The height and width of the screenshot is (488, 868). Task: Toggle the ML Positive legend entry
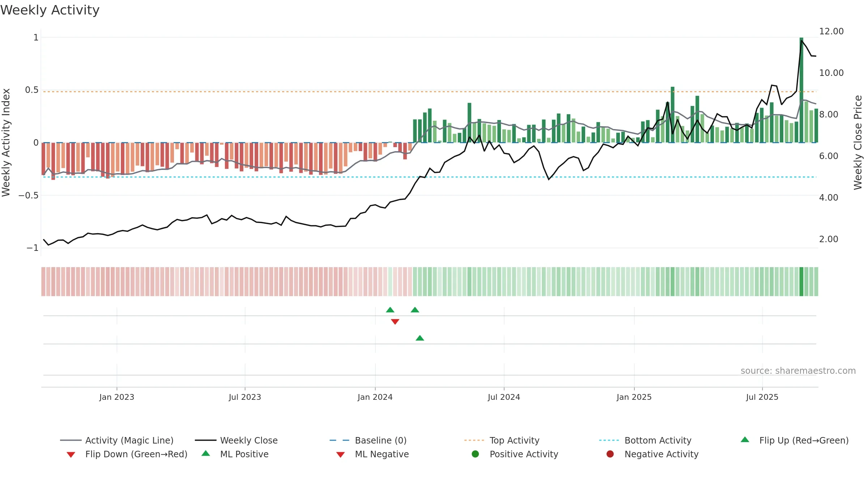pyautogui.click(x=235, y=454)
